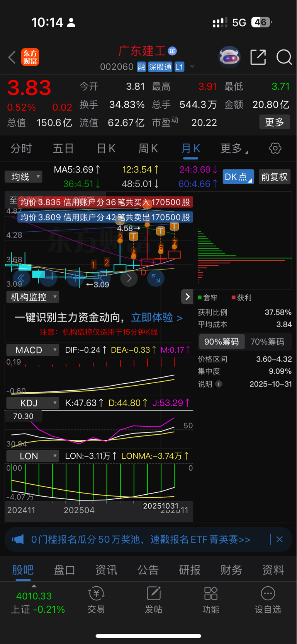
Task: Move chart cursor right one candle
Action: pos(129,278)
